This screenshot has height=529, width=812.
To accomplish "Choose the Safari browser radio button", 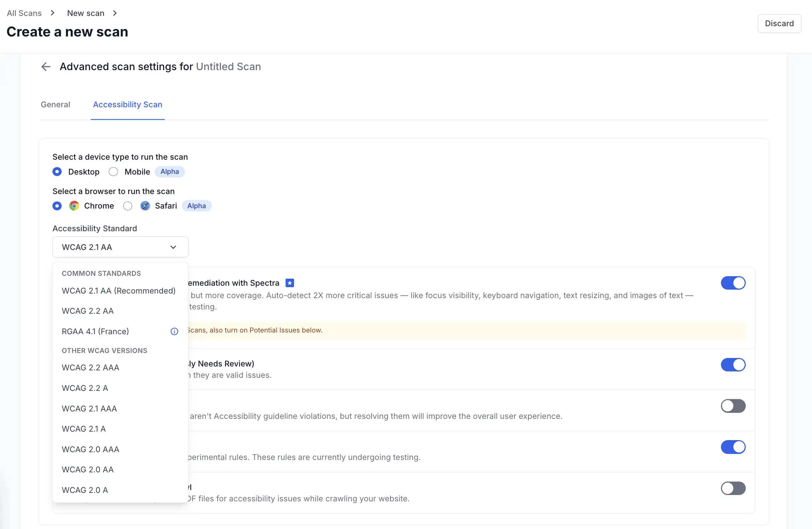I will tap(128, 206).
